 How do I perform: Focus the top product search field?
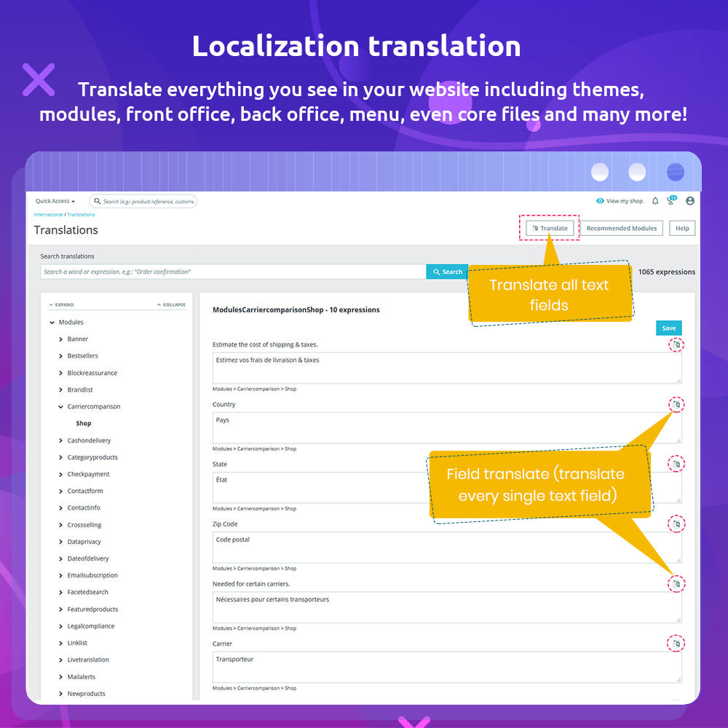pos(143,201)
